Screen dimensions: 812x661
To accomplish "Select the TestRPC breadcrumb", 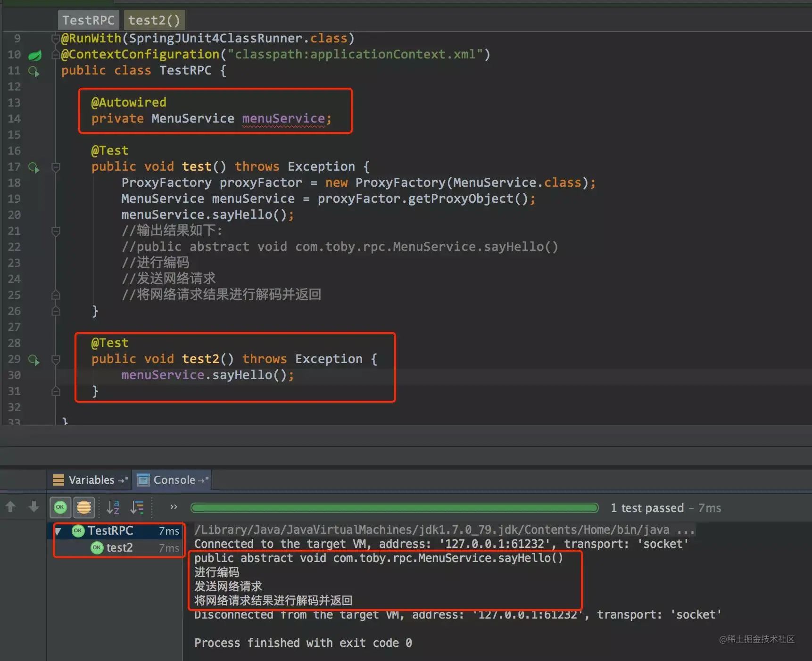I will point(89,20).
